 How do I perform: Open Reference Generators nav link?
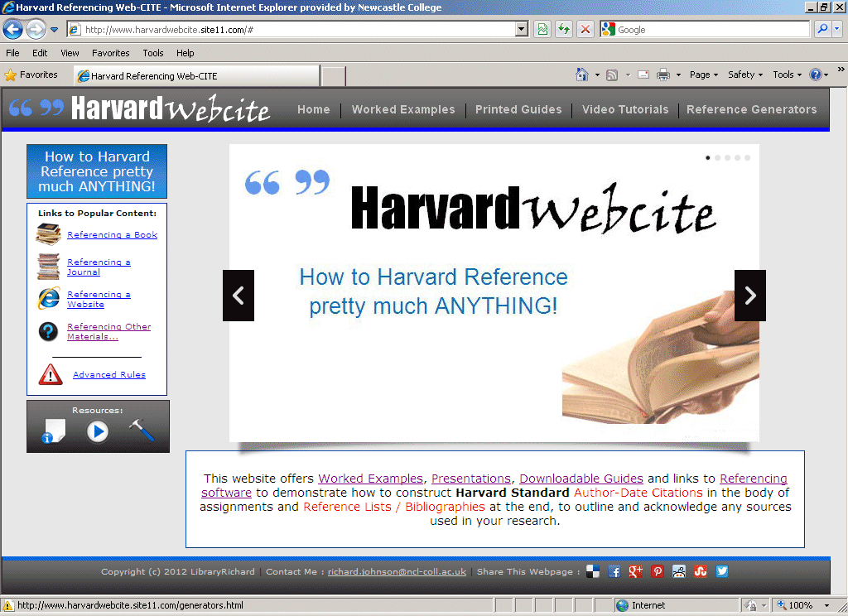pos(752,109)
